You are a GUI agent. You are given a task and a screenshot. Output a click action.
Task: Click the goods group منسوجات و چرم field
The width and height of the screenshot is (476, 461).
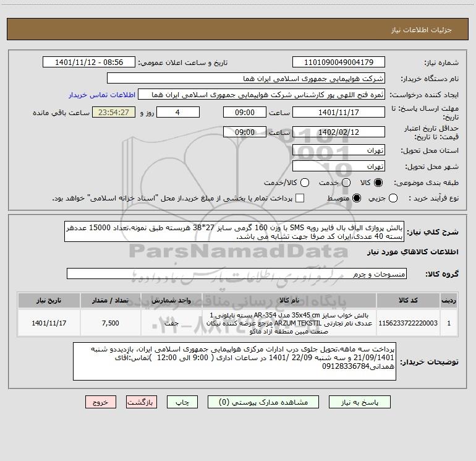[x=237, y=274]
